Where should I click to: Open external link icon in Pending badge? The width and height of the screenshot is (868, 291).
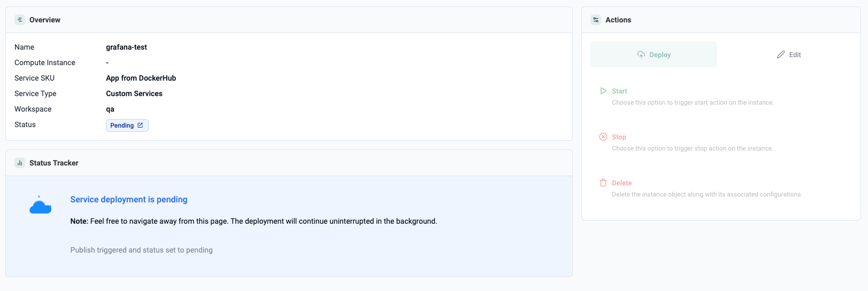coord(140,125)
